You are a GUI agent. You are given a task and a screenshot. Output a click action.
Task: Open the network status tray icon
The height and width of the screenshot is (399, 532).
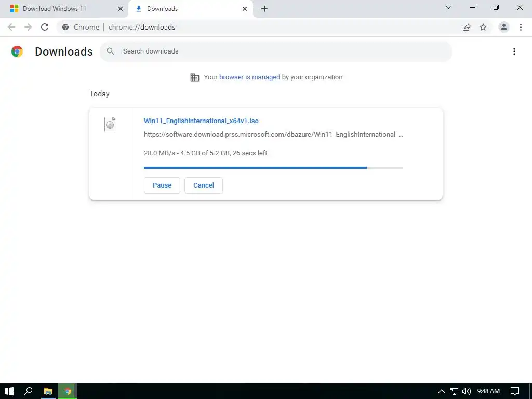(x=454, y=391)
